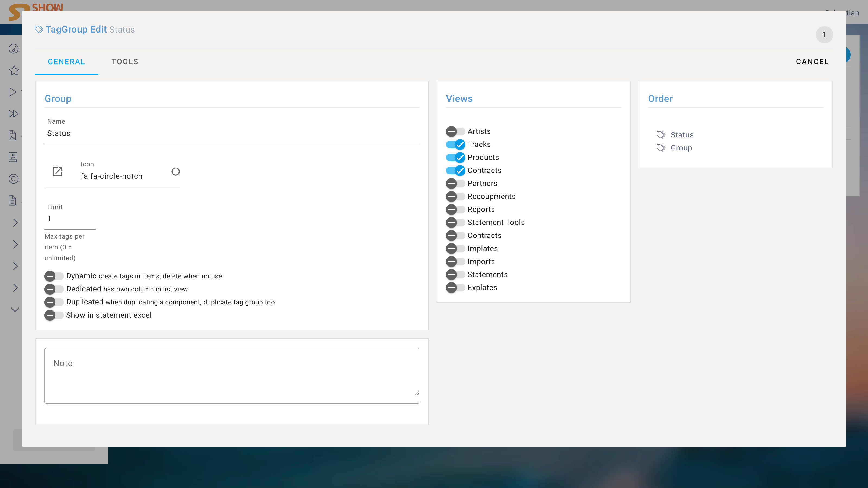Click the star icon in left sidebar

14,70
